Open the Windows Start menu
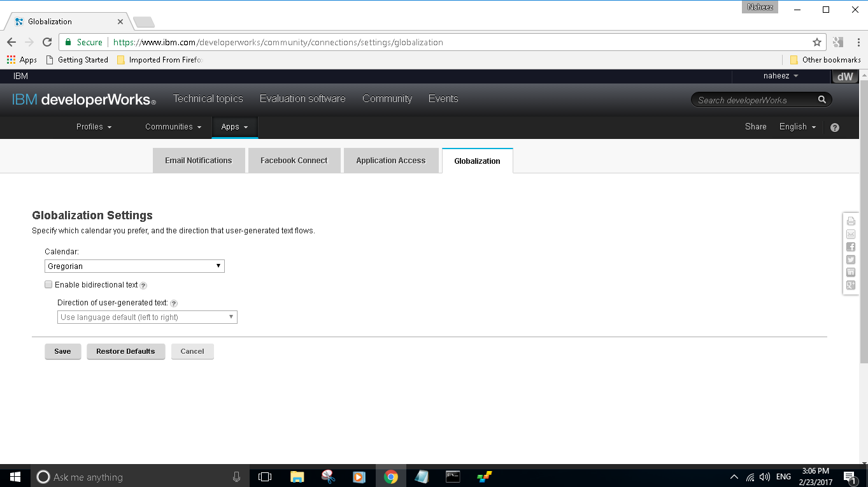868x487 pixels. tap(15, 477)
